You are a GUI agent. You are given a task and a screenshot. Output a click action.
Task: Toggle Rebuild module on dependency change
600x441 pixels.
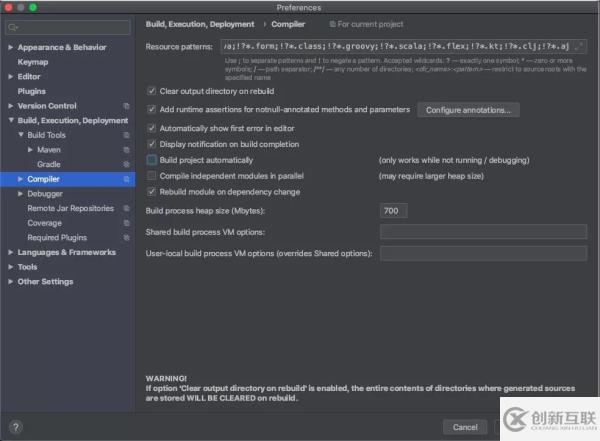(152, 192)
